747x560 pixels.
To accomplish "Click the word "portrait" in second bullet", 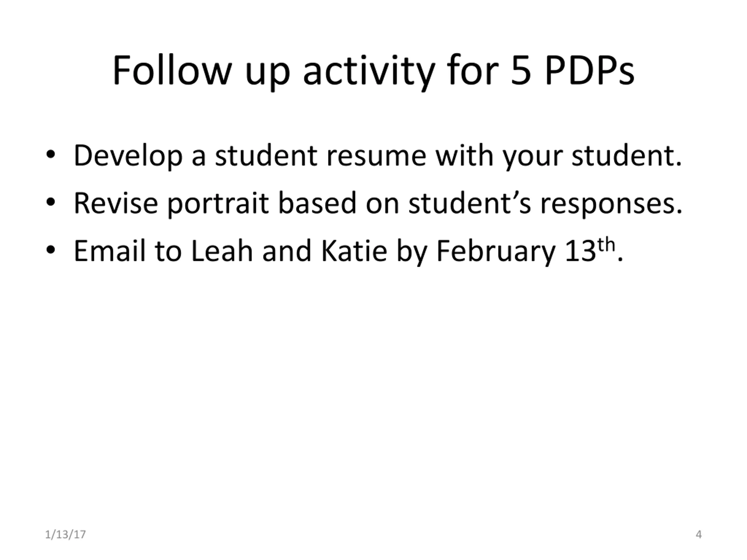I will pyautogui.click(x=218, y=204).
